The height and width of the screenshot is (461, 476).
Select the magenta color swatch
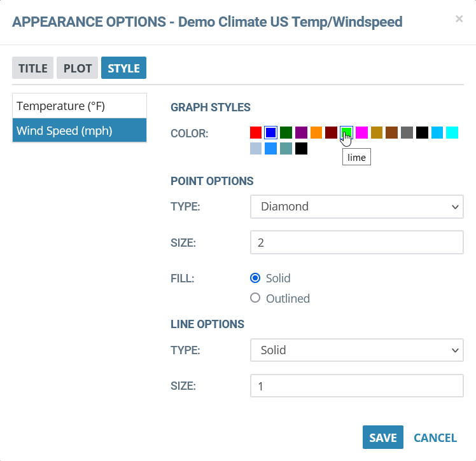pos(361,132)
